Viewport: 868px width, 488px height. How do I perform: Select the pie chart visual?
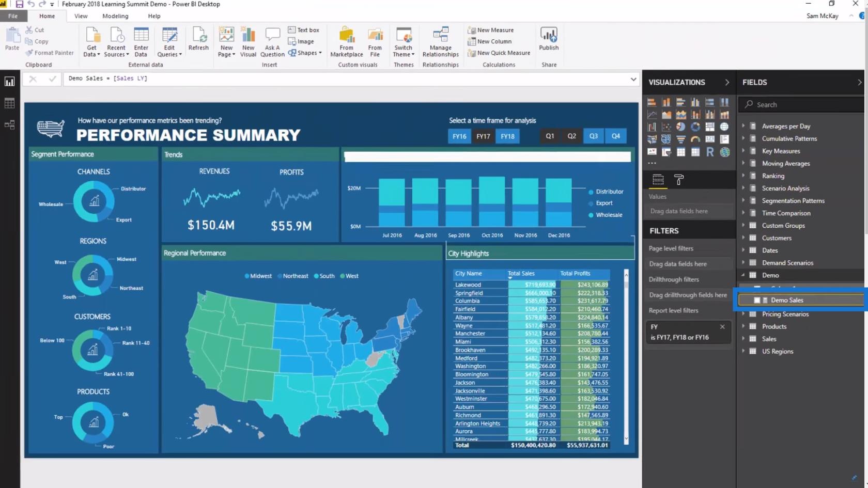coord(681,127)
